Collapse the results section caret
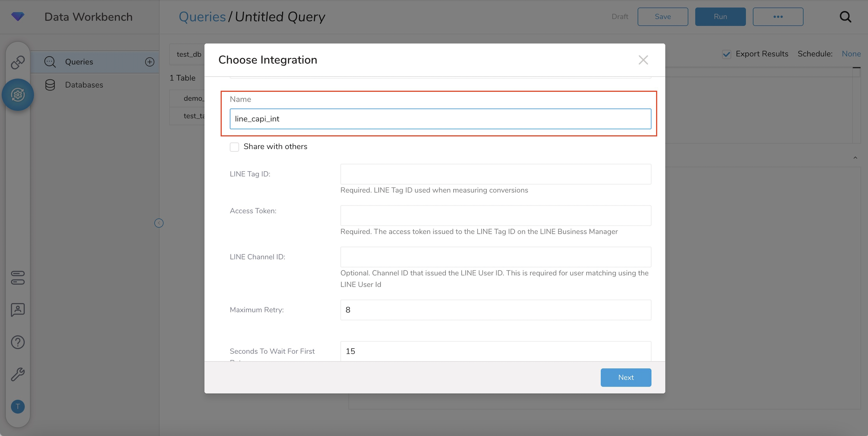 pos(855,158)
